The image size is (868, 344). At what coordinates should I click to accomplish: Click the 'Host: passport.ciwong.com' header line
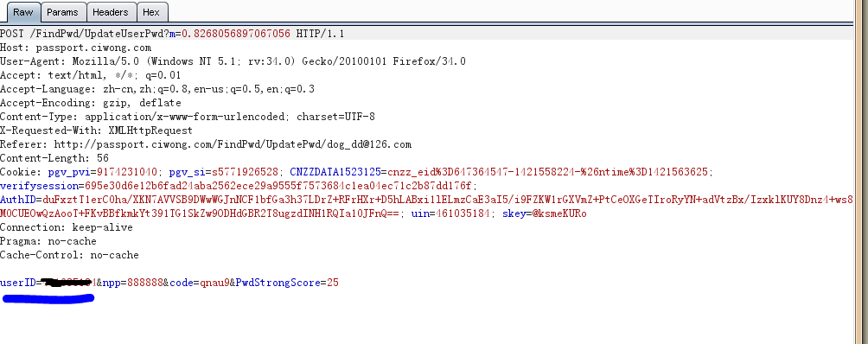coord(76,48)
